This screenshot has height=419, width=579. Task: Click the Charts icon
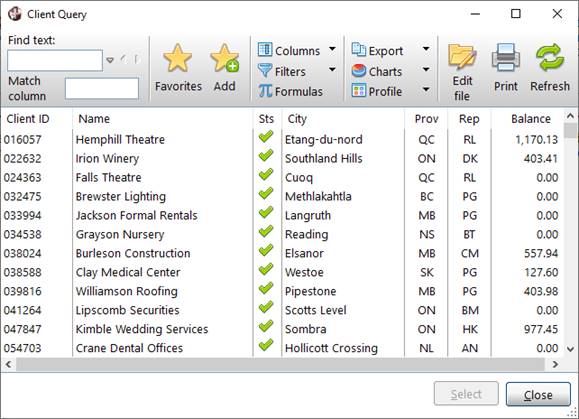click(359, 71)
